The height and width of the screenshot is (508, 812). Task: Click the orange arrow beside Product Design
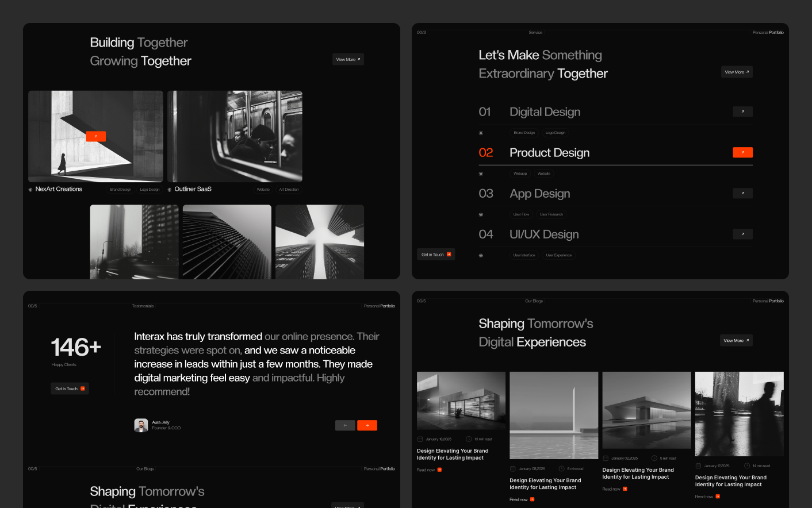tap(742, 153)
